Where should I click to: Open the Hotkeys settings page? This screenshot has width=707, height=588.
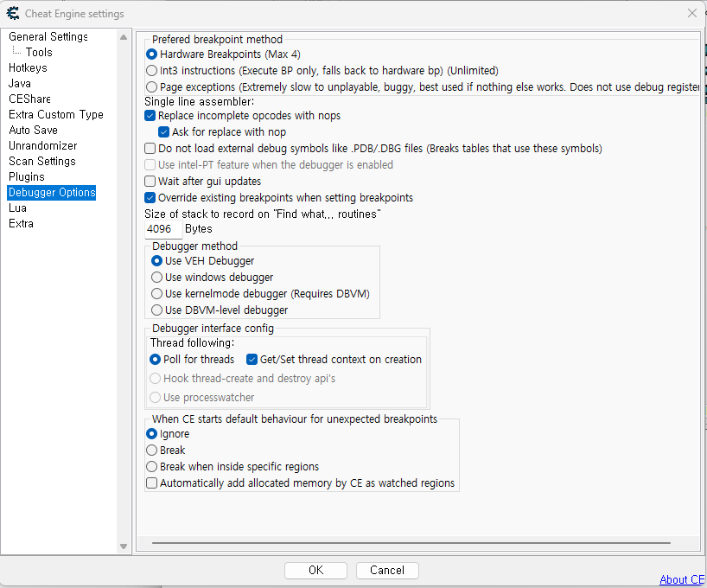(x=28, y=67)
